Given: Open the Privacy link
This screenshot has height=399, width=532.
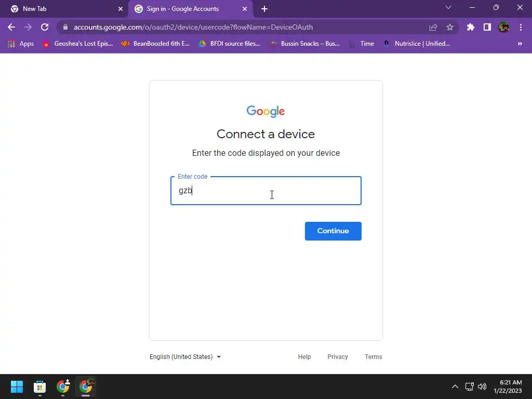Looking at the screenshot, I should (338, 357).
